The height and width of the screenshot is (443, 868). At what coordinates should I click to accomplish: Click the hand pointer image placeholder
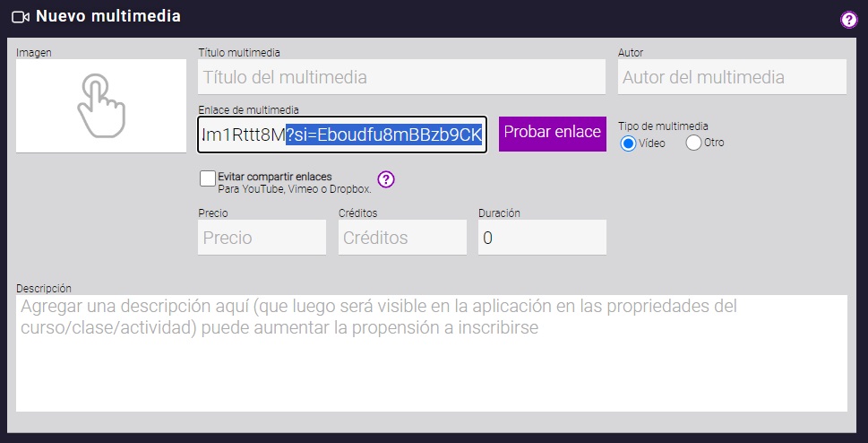[100, 106]
